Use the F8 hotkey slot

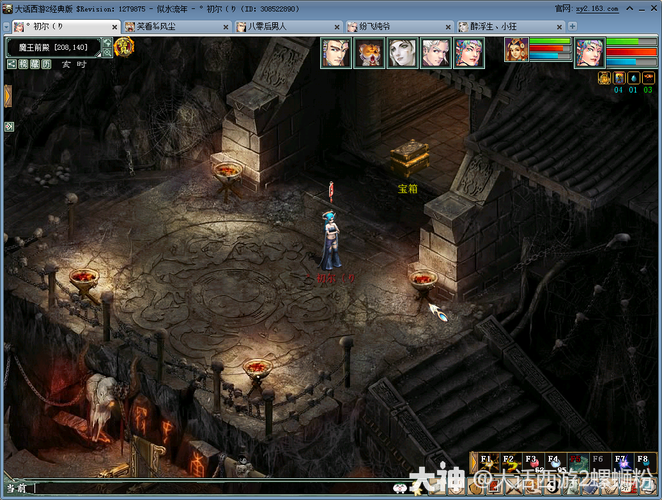(645, 463)
